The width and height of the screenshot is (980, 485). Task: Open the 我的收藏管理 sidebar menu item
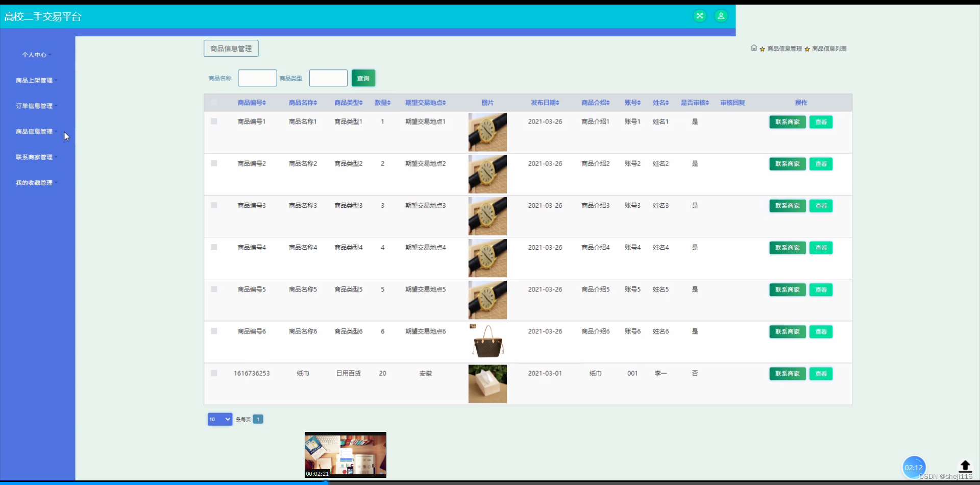[x=34, y=182]
